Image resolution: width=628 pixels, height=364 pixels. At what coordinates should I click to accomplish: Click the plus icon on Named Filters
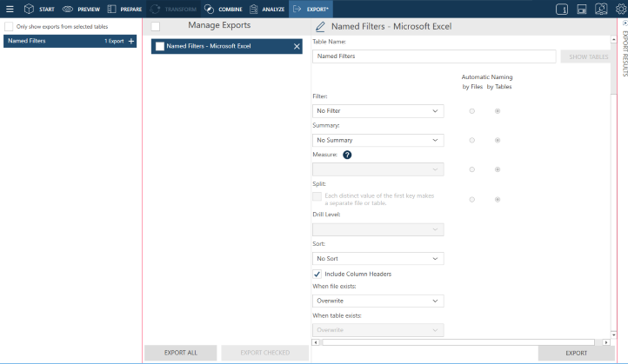pyautogui.click(x=131, y=41)
